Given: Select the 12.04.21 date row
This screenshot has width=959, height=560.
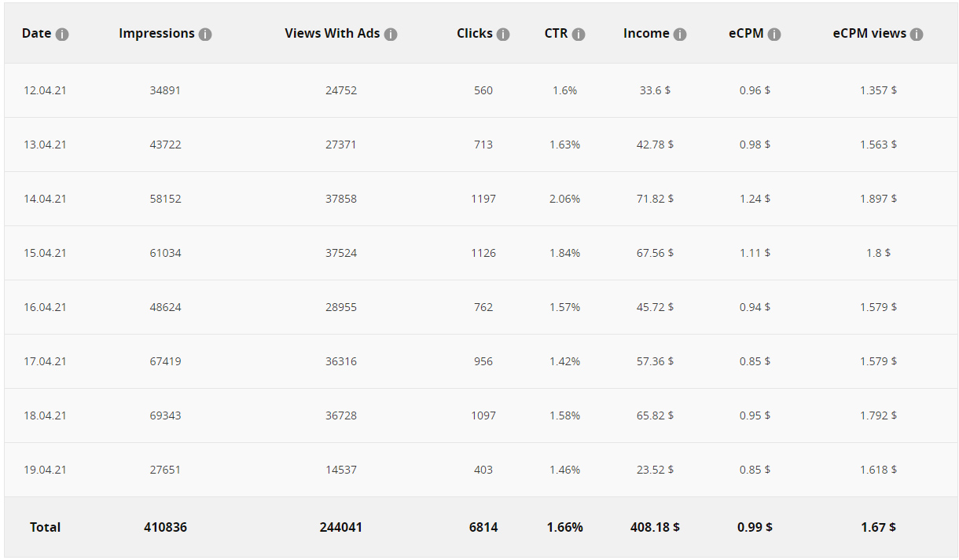Looking at the screenshot, I should (45, 90).
